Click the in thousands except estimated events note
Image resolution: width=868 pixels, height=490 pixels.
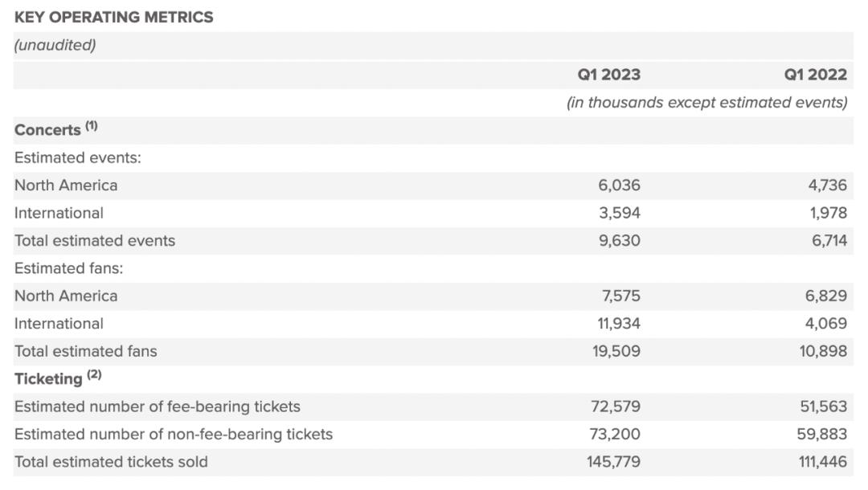point(707,102)
